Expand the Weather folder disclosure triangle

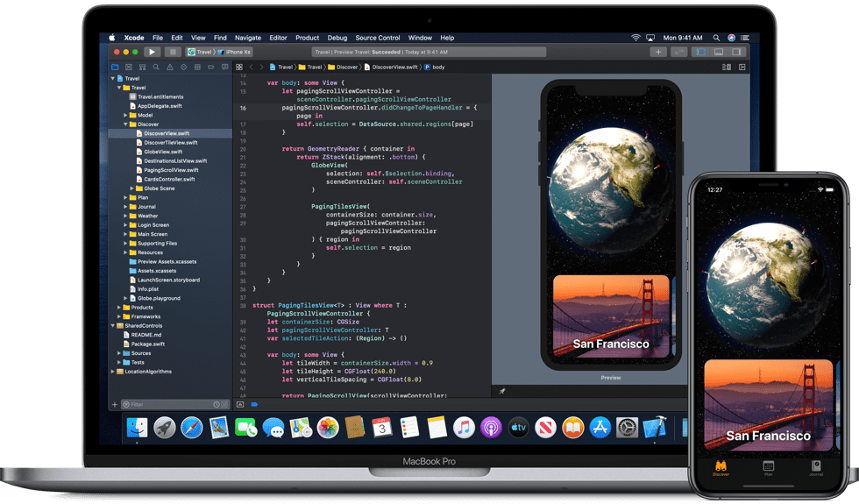point(125,216)
